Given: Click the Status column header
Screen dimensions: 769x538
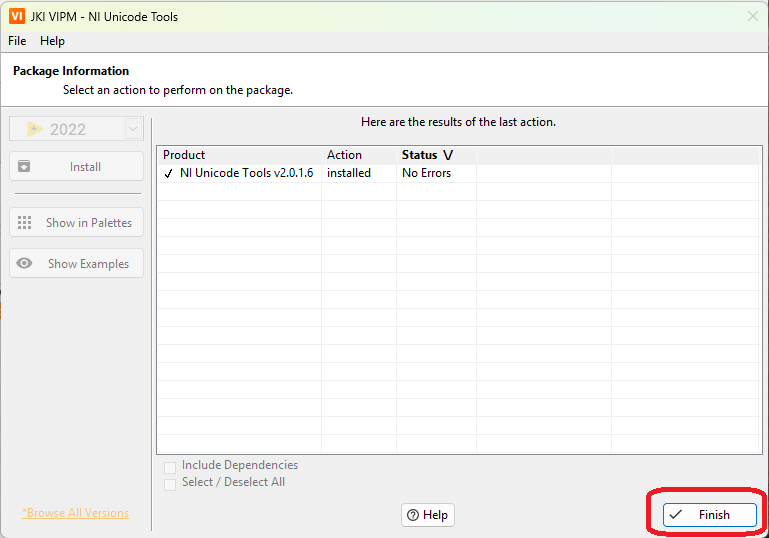Looking at the screenshot, I should pyautogui.click(x=436, y=155).
